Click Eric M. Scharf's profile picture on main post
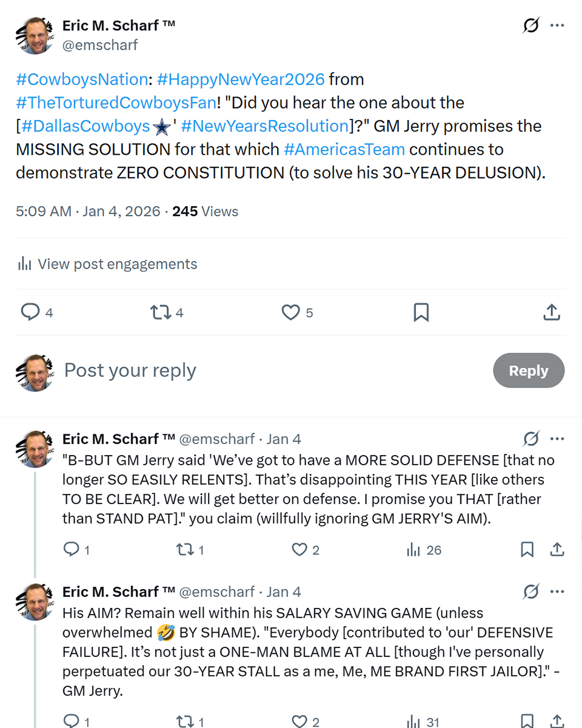The width and height of the screenshot is (582, 728). pos(35,35)
